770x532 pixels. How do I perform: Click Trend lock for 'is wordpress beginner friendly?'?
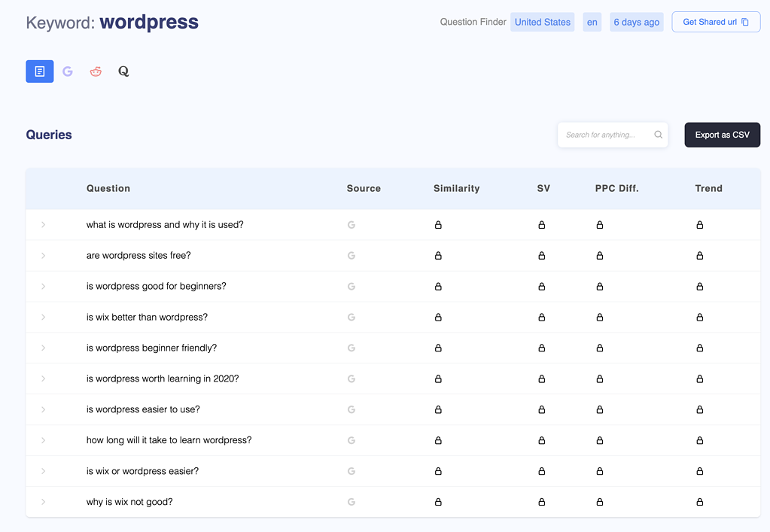700,348
